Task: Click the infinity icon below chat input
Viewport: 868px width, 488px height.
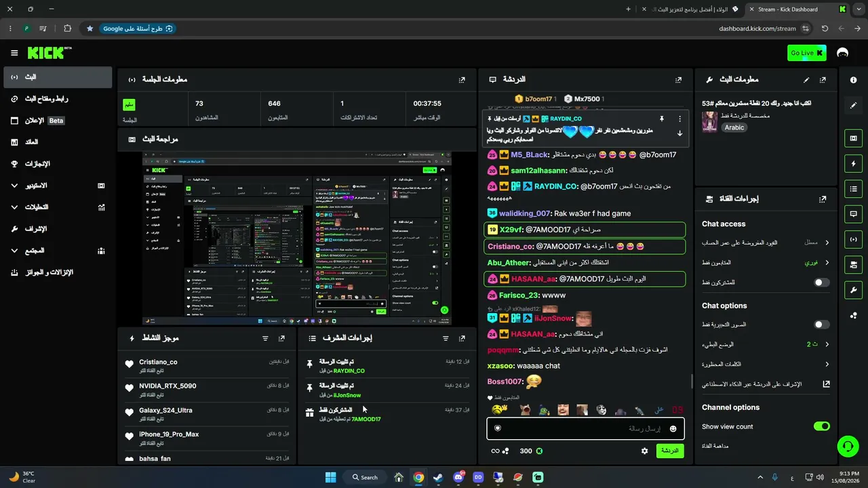Action: point(495,451)
